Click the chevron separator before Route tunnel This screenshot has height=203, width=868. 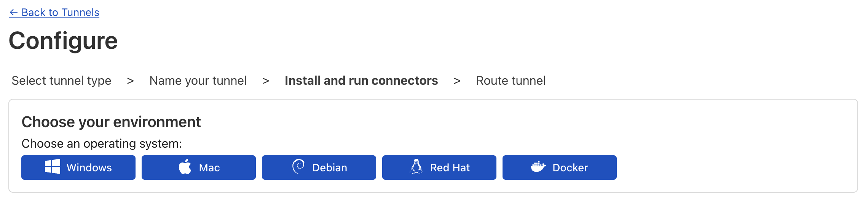(457, 81)
